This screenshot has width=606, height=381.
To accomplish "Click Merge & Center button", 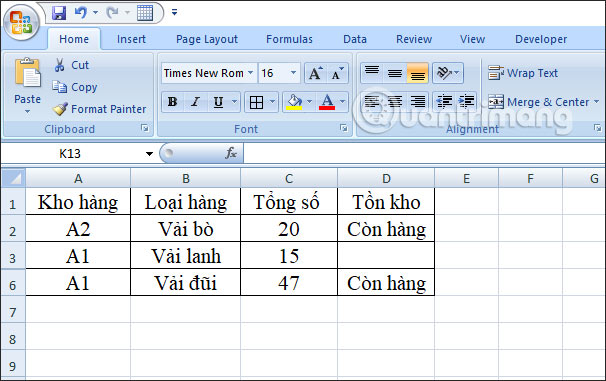I will click(x=538, y=102).
